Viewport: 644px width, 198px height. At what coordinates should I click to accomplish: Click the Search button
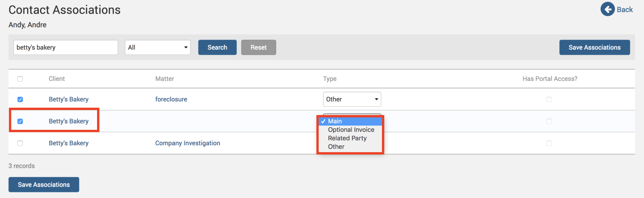[x=217, y=47]
